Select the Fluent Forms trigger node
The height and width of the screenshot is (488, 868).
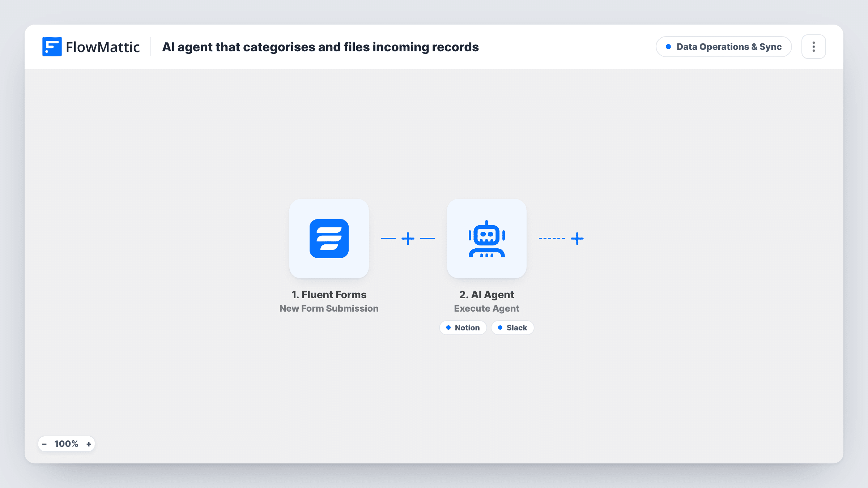click(329, 239)
